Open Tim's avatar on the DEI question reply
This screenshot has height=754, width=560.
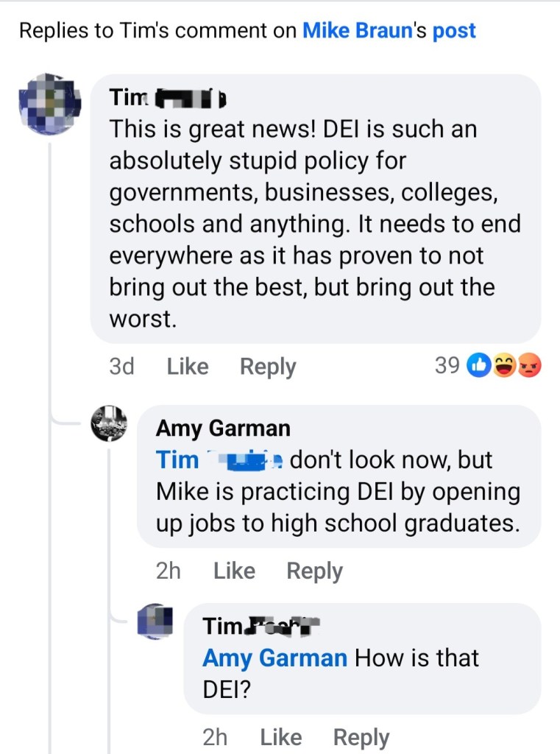pyautogui.click(x=155, y=621)
